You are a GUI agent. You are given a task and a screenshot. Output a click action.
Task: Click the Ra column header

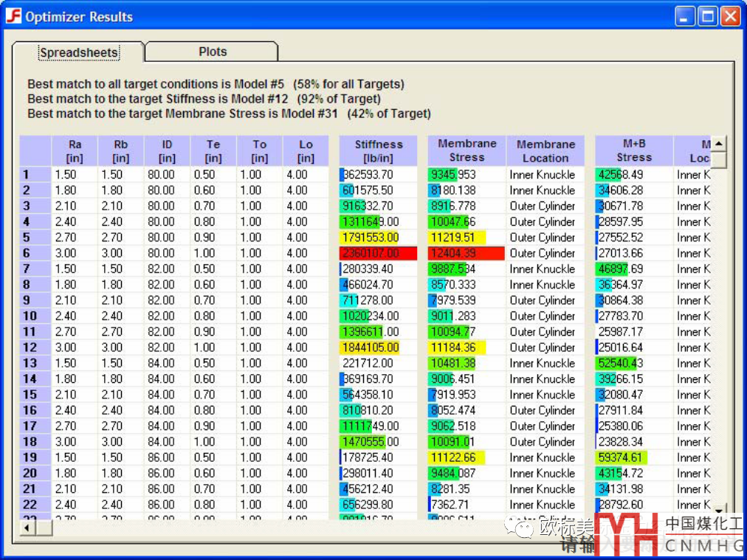tap(75, 151)
